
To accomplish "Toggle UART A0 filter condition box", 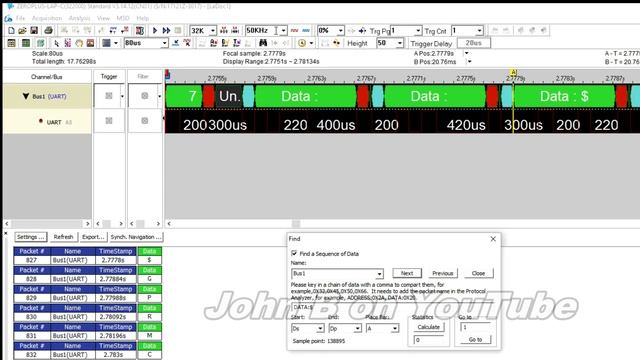I will coord(144,121).
